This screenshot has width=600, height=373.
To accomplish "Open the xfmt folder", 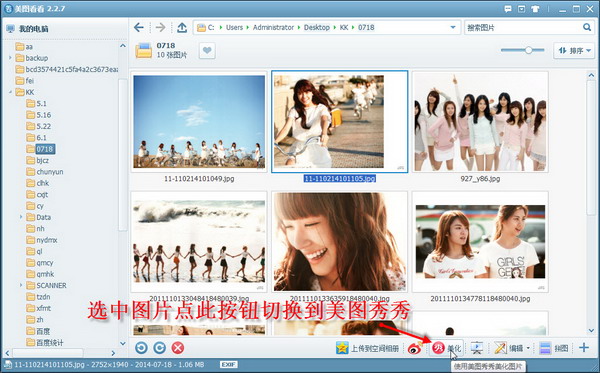I will (39, 308).
